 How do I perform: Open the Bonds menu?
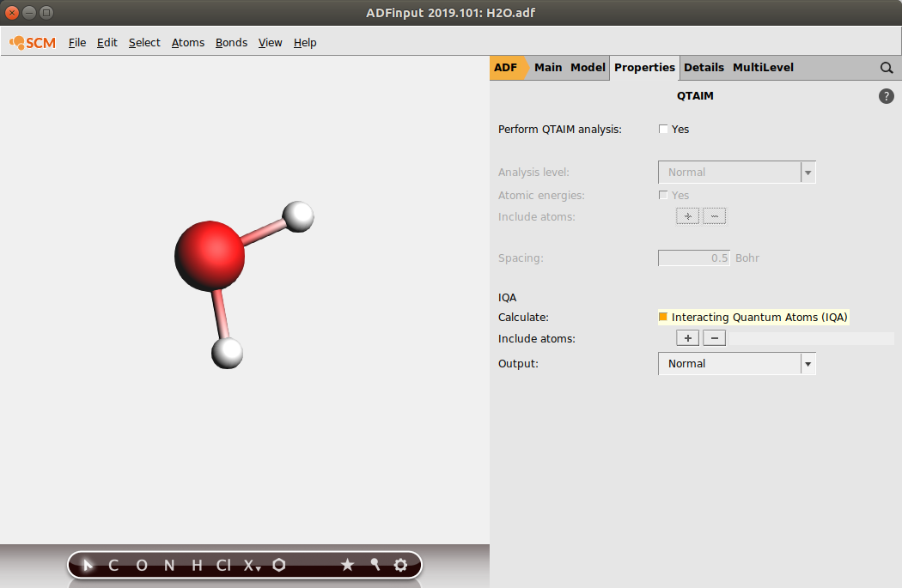click(231, 43)
